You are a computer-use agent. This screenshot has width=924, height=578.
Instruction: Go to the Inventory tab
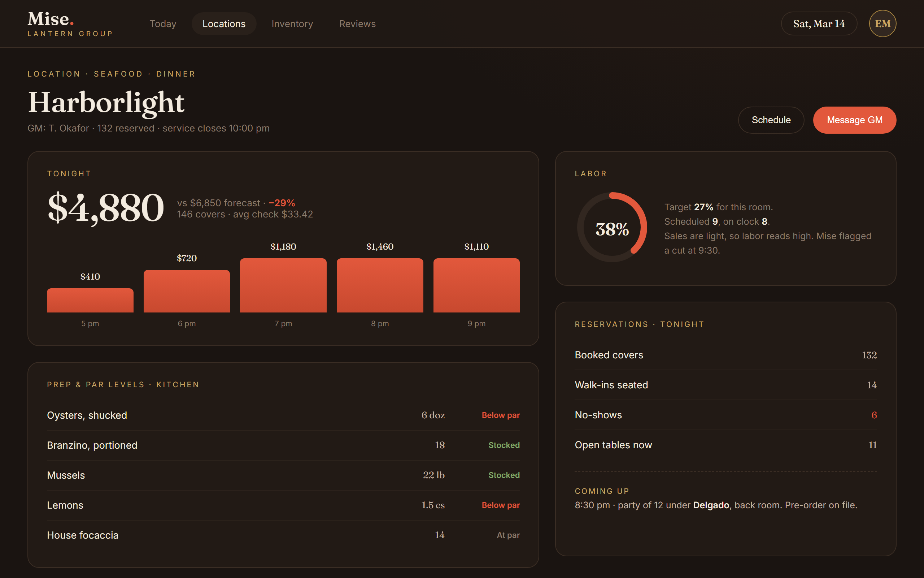(292, 24)
